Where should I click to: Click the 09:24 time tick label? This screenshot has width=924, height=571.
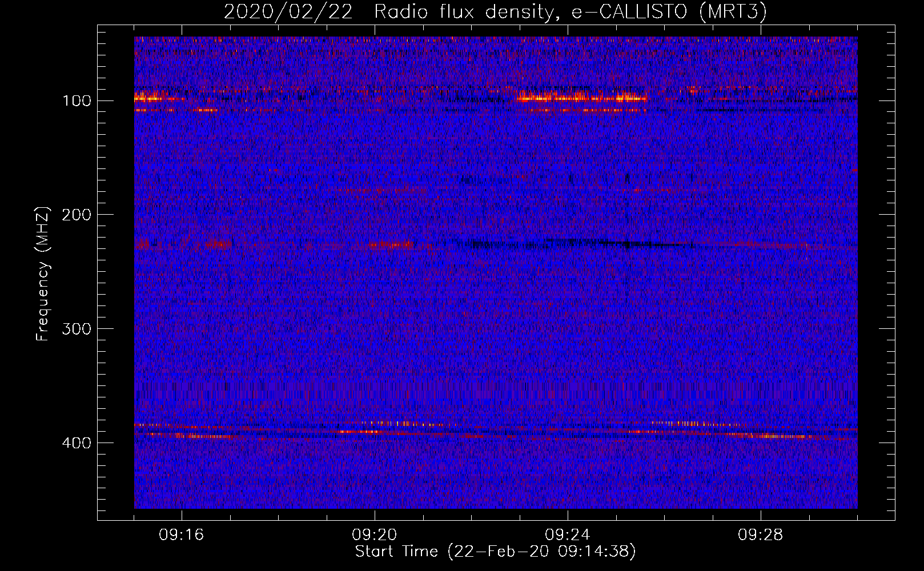coord(568,535)
